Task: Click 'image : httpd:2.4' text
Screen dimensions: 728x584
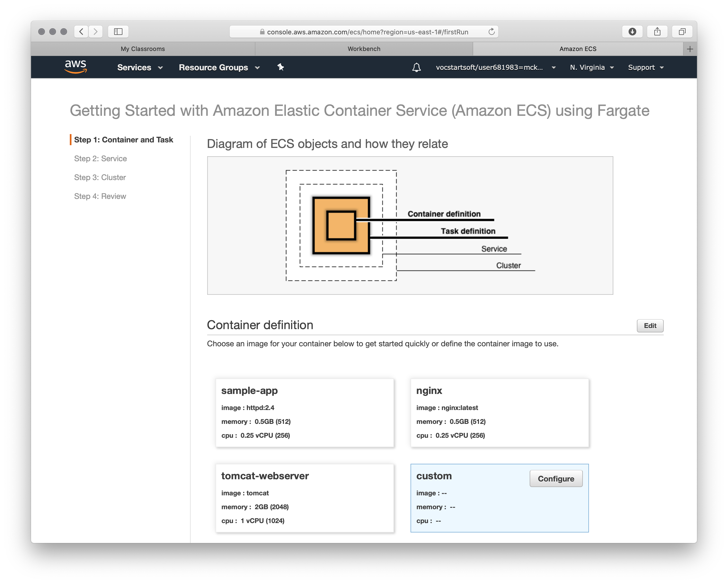Action: (247, 408)
